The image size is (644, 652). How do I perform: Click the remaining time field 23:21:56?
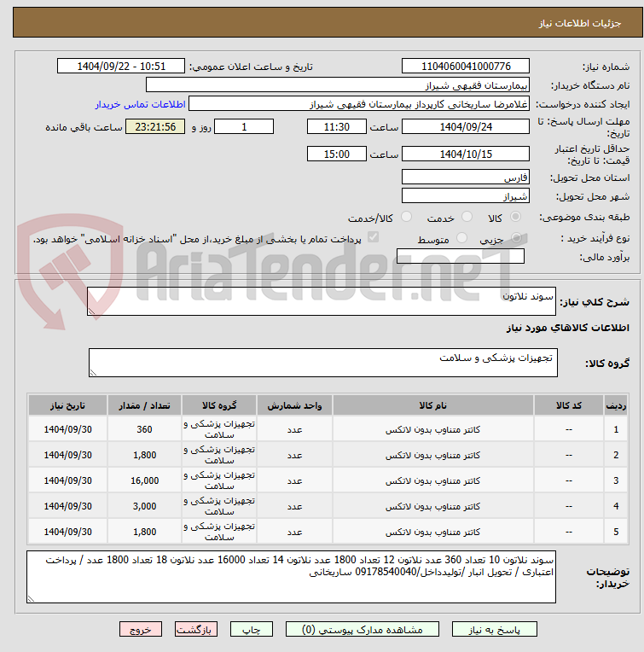(155, 126)
